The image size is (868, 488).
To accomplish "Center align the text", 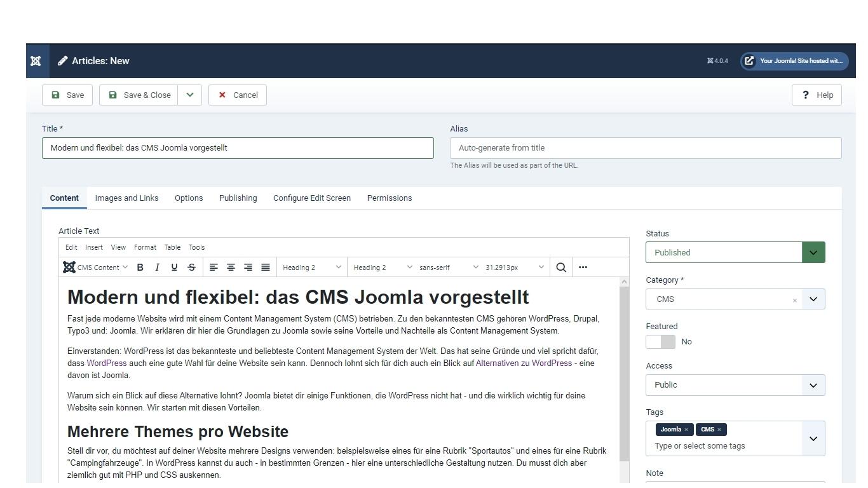I will click(x=231, y=268).
